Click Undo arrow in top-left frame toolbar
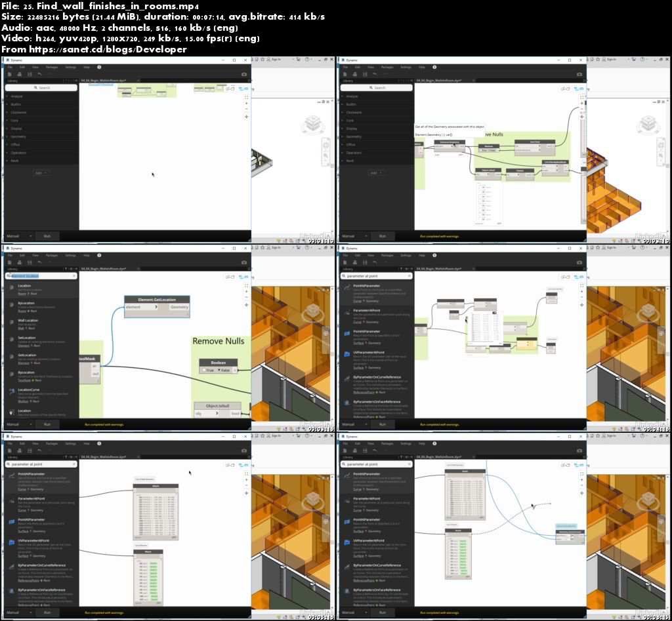This screenshot has height=621, width=672. 39,74
